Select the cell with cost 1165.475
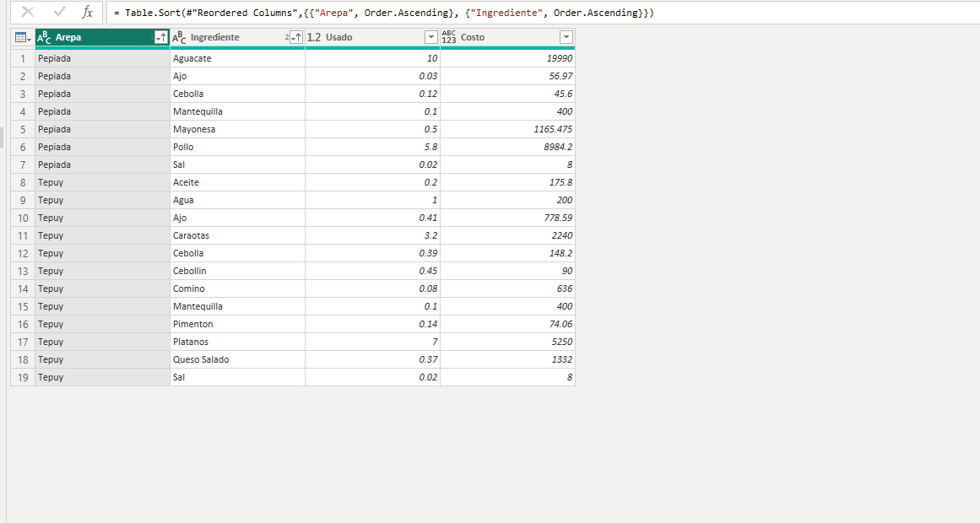This screenshot has height=523, width=980. 507,129
